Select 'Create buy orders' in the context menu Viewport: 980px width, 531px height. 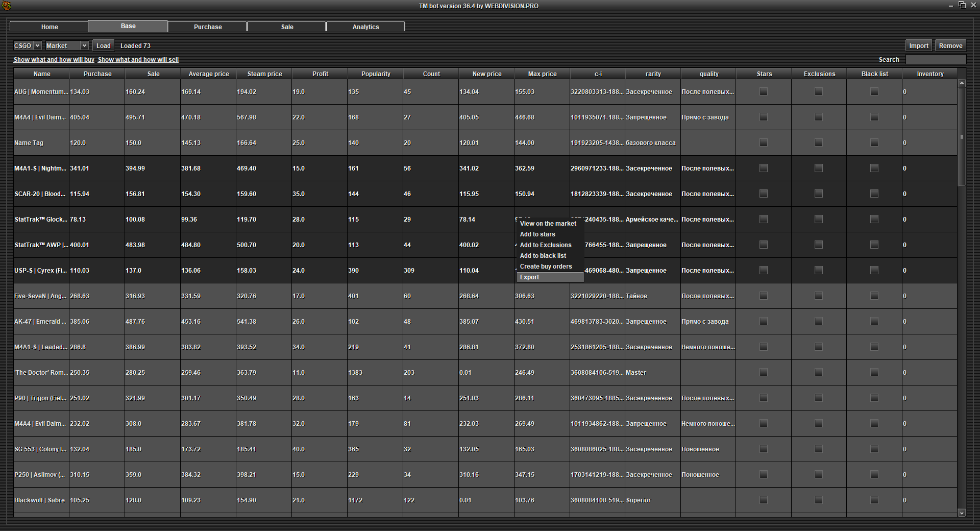[x=546, y=267]
